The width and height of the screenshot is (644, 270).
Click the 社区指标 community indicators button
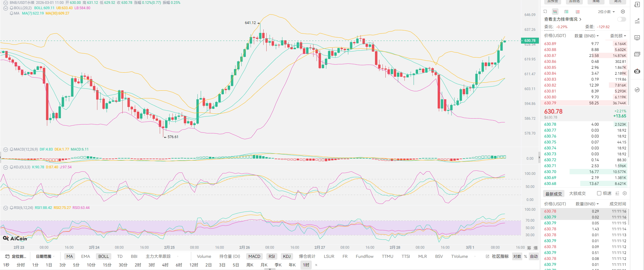point(497,256)
